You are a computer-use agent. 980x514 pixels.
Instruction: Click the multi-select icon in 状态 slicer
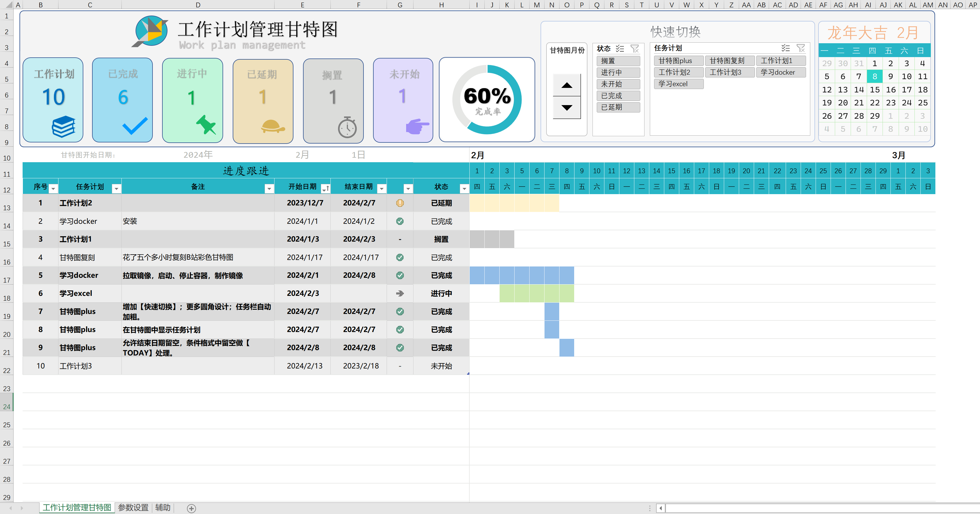pyautogui.click(x=620, y=48)
